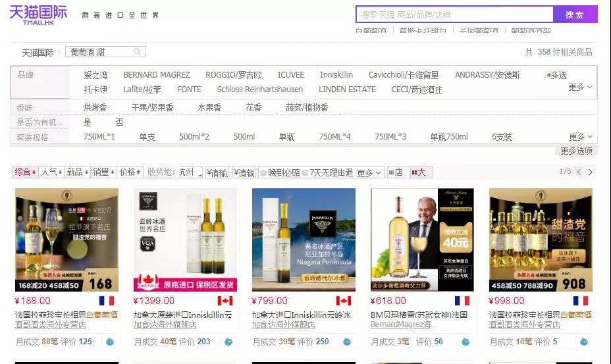Click Canadian flag icon beside ¥1399.00
The image size is (611, 364).
[x=225, y=301]
